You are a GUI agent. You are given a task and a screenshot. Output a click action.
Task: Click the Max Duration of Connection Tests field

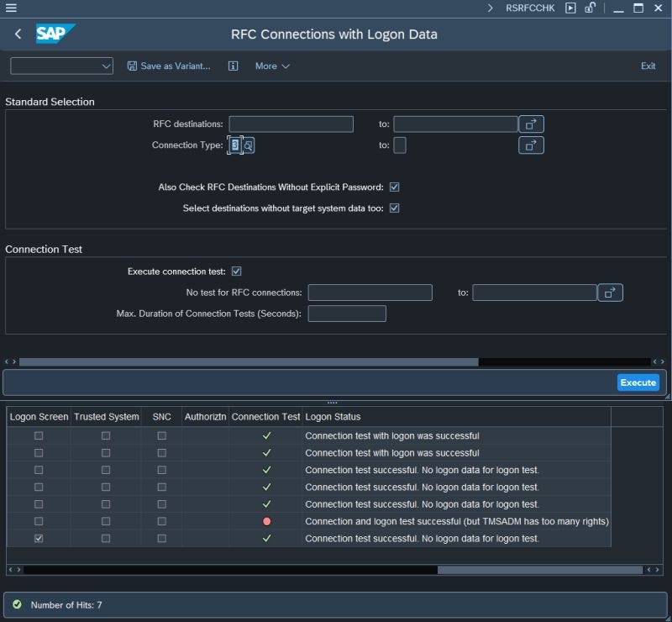point(347,313)
